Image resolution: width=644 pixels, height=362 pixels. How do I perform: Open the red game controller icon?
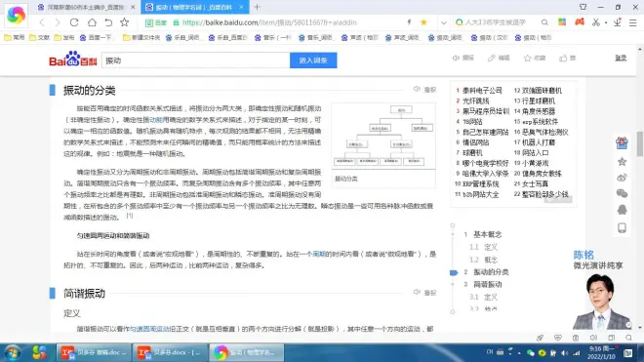click(580, 21)
